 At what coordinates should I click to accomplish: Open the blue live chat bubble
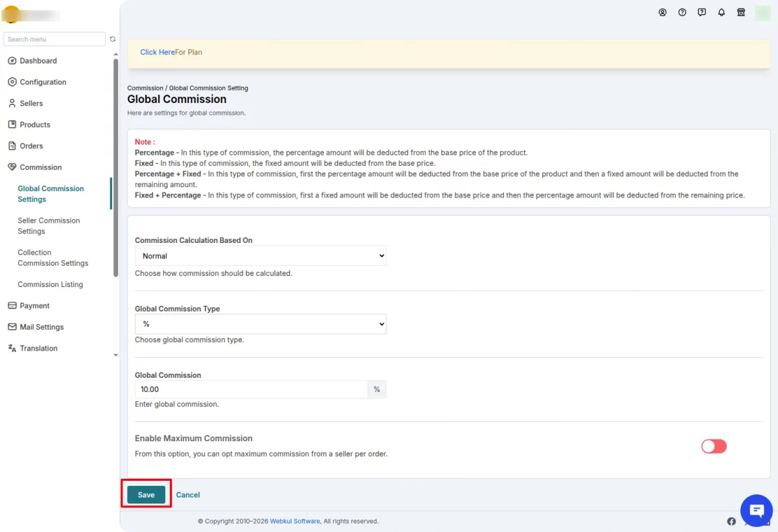pyautogui.click(x=756, y=511)
